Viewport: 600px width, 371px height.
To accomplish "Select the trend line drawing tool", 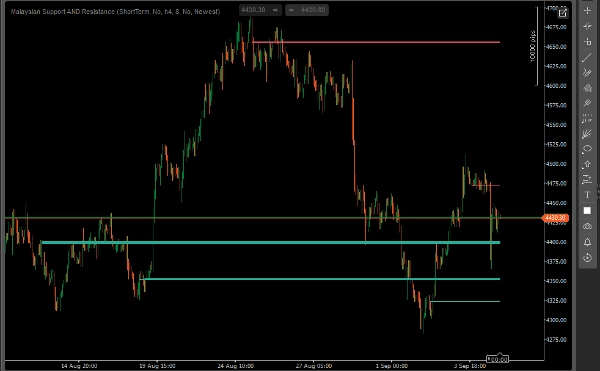I will click(587, 57).
